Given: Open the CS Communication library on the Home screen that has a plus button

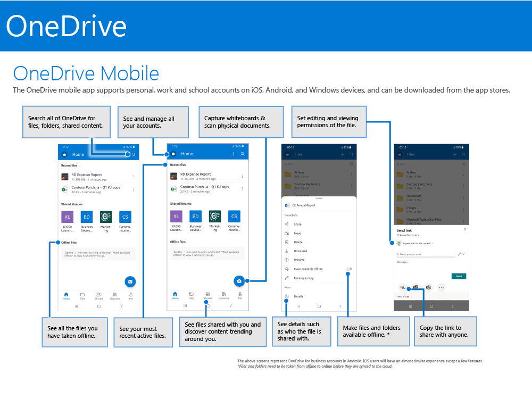Looking at the screenshot, I should pyautogui.click(x=234, y=221).
